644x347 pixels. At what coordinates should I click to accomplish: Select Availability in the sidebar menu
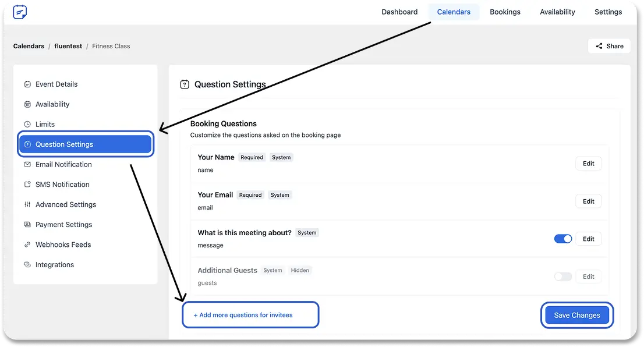coord(85,104)
